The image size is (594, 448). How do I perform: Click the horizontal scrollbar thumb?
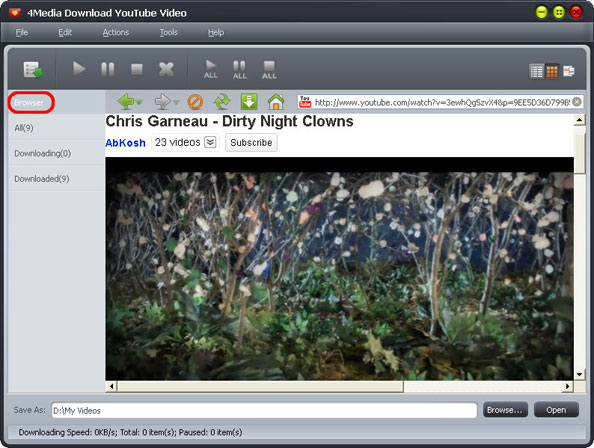coord(261,386)
